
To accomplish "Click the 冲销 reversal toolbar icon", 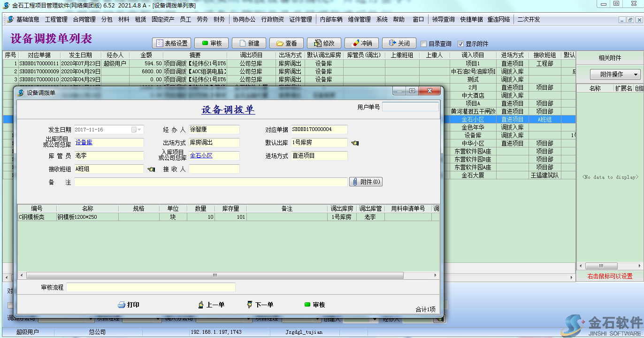I will (x=363, y=42).
